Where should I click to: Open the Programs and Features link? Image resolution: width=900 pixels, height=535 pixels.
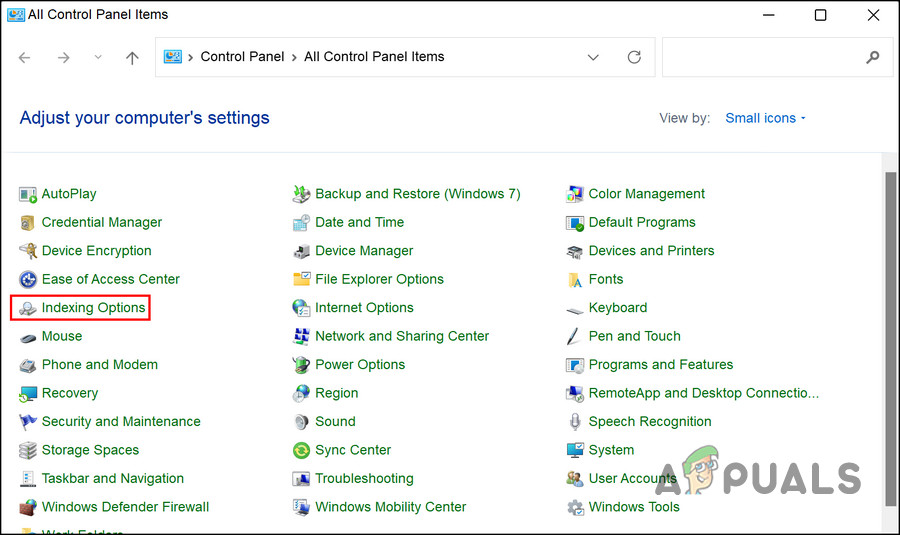coord(661,365)
